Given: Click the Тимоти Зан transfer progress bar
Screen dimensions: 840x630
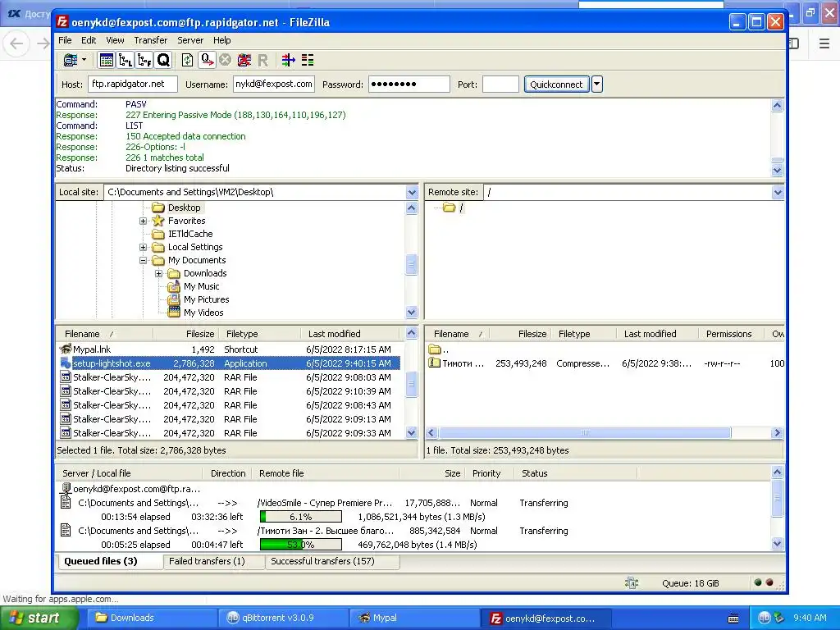Looking at the screenshot, I should 300,545.
